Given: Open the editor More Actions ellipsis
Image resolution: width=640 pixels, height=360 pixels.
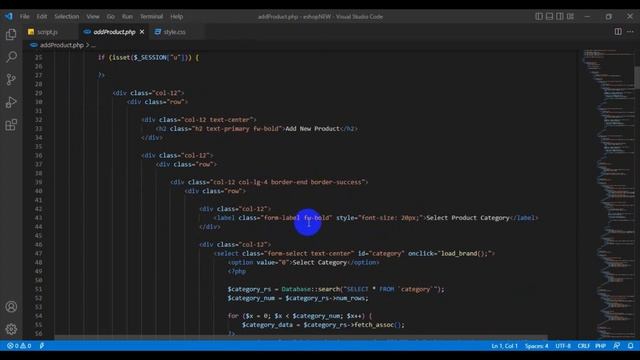Looking at the screenshot, I should [630, 31].
